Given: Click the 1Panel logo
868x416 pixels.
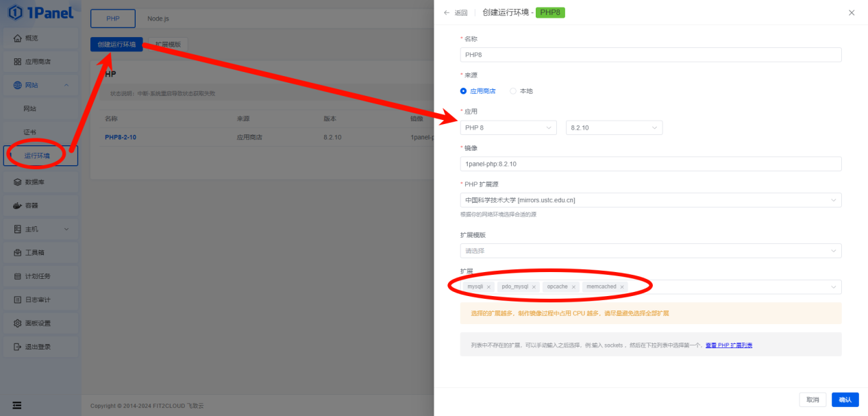Looking at the screenshot, I should click(40, 12).
